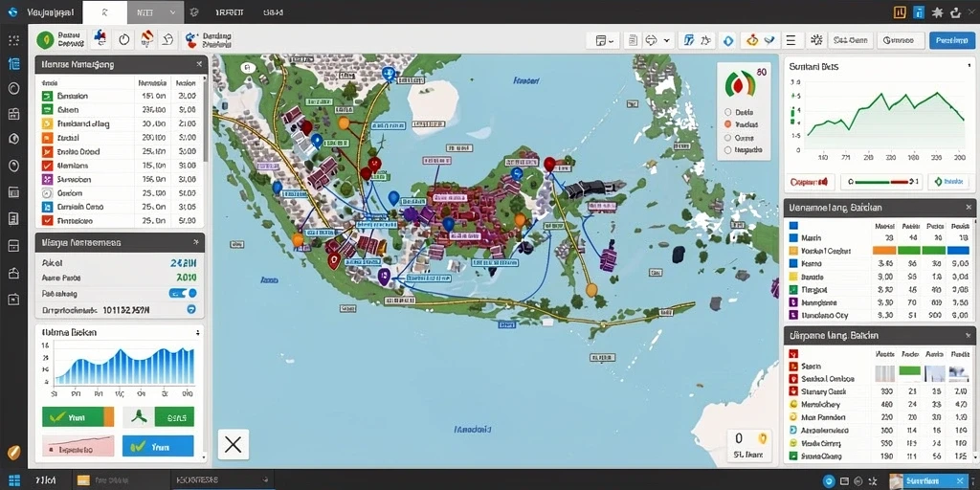Click the gear icon in the top title bar
This screenshot has height=490, width=980.
(x=194, y=11)
